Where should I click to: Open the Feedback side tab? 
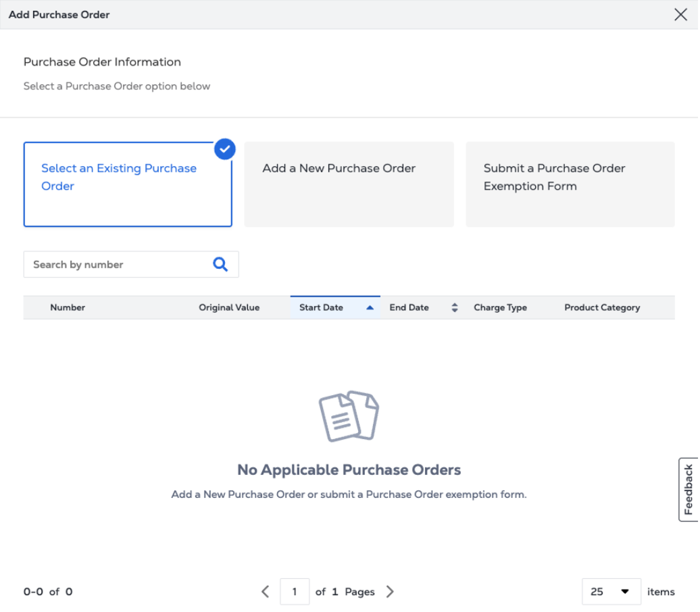pos(689,490)
